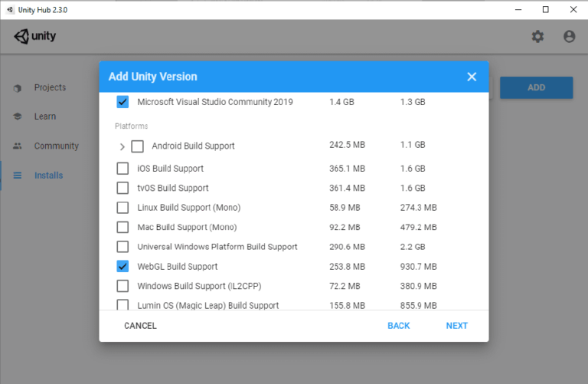
Task: Click the Unity logo in header
Action: 35,36
